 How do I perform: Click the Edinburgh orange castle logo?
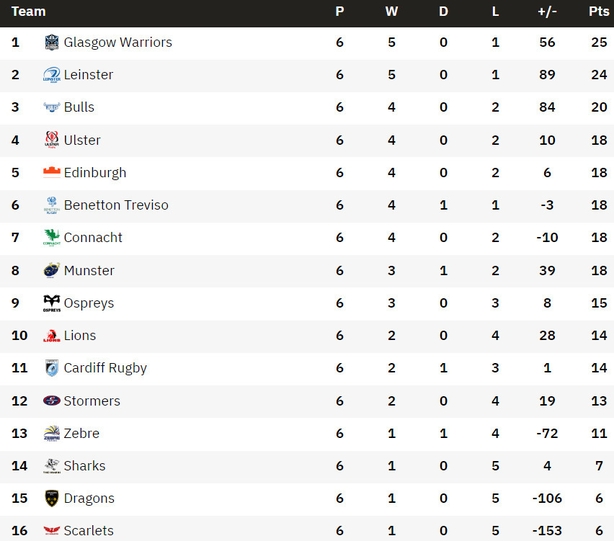pyautogui.click(x=52, y=172)
